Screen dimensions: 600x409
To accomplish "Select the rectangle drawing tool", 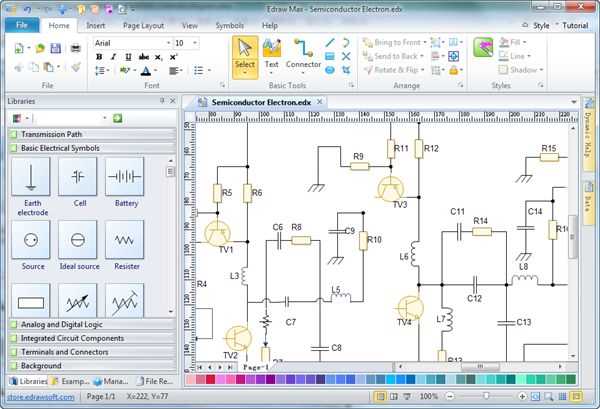I will (x=330, y=57).
